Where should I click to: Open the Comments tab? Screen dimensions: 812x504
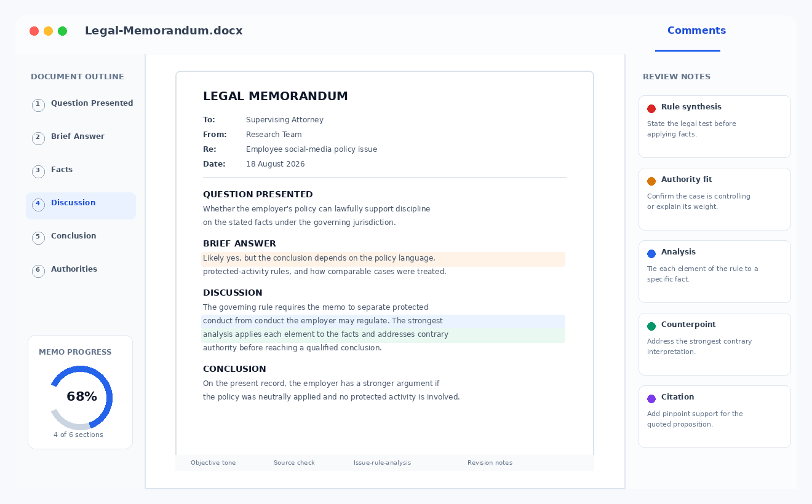(x=696, y=31)
